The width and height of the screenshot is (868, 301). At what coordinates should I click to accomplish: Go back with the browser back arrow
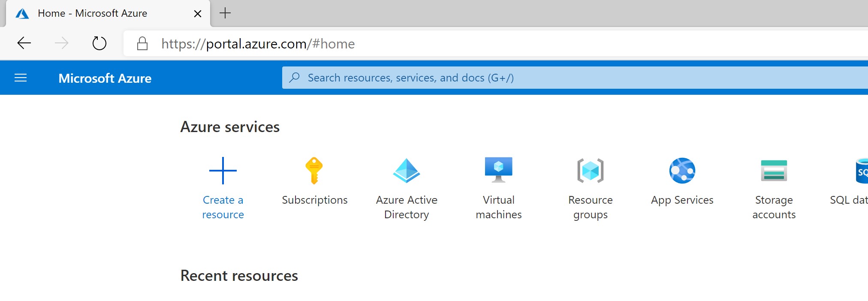click(24, 43)
